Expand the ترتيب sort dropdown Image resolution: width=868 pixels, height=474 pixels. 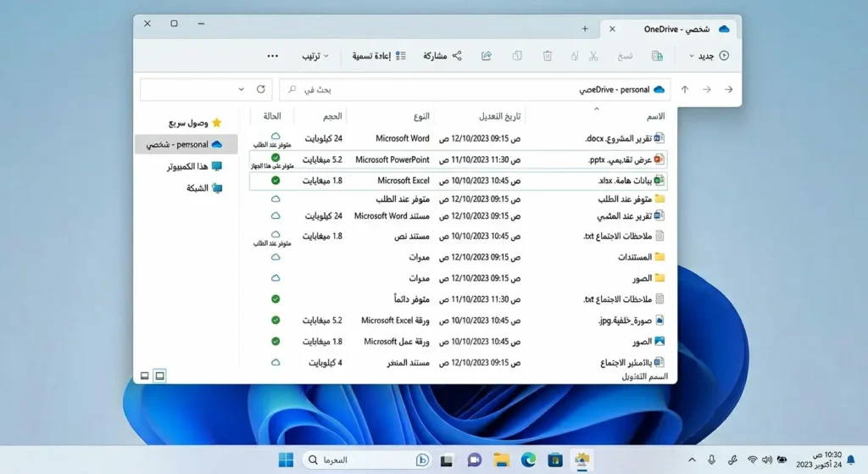click(315, 56)
